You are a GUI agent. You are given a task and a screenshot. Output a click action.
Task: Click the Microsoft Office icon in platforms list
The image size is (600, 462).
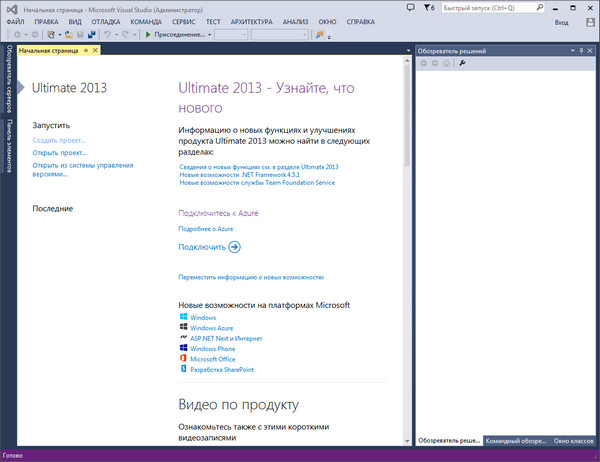(183, 358)
